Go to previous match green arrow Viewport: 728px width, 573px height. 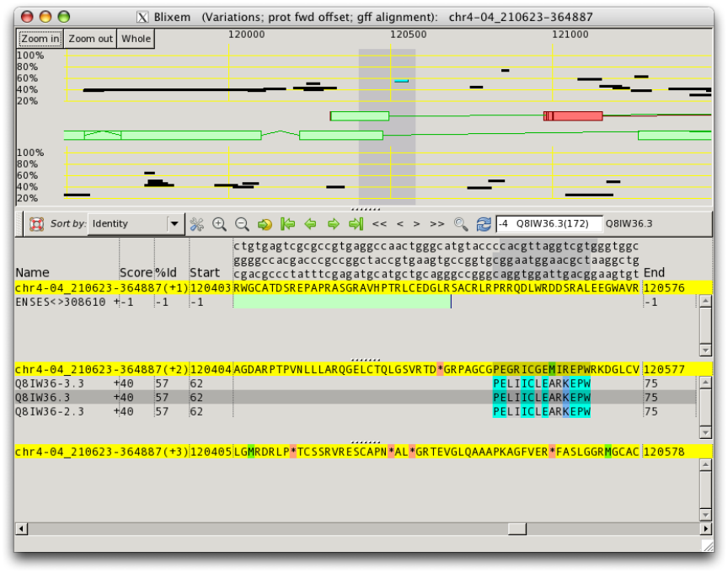point(310,224)
